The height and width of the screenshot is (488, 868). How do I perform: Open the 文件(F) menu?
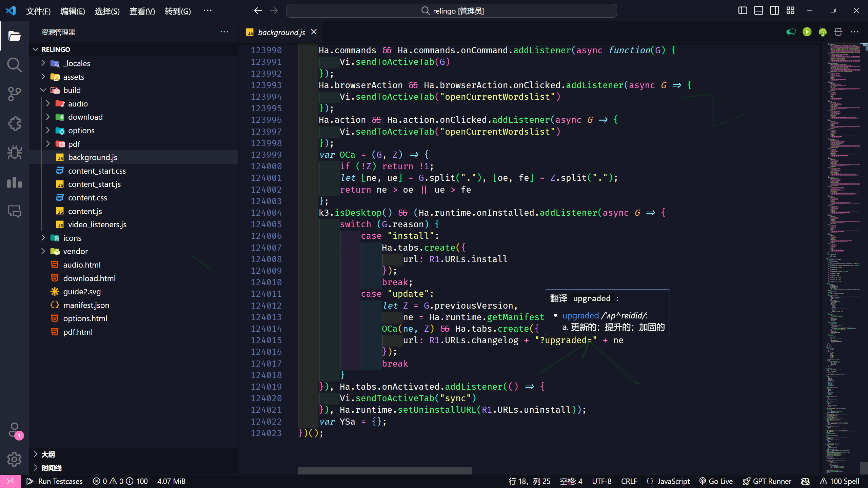click(38, 11)
